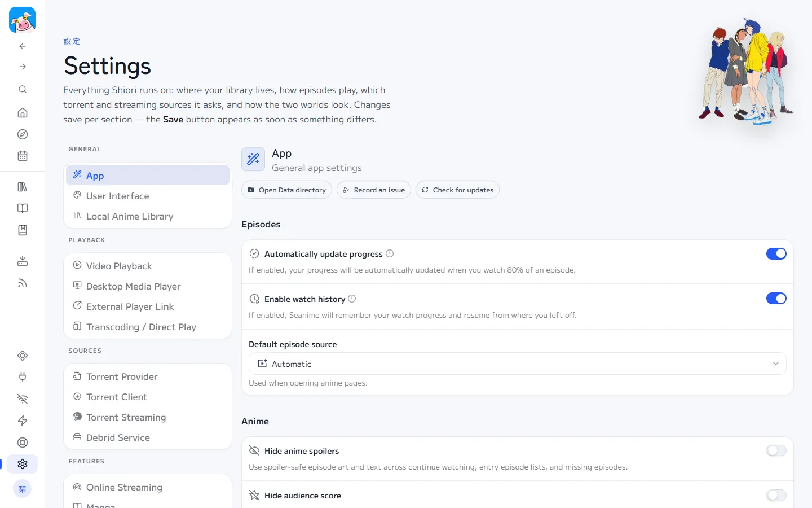Open Debrid Service settings
Image resolution: width=812 pixels, height=508 pixels.
(148, 437)
